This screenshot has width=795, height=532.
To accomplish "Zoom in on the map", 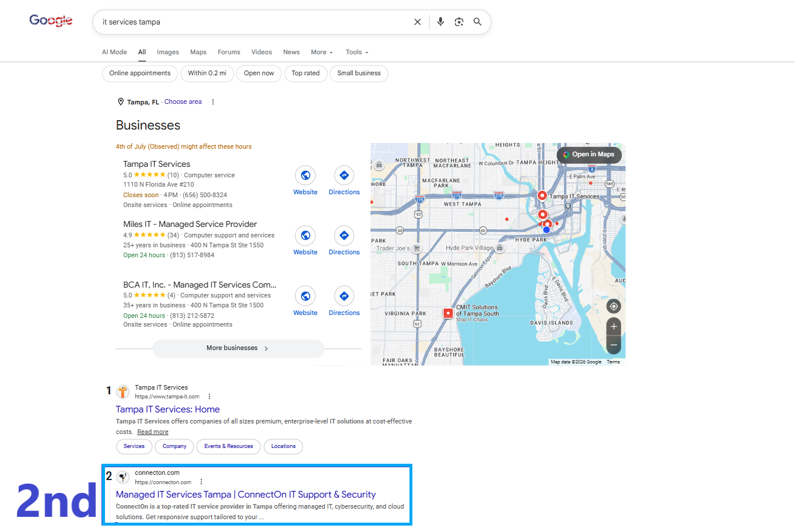I will click(x=614, y=327).
